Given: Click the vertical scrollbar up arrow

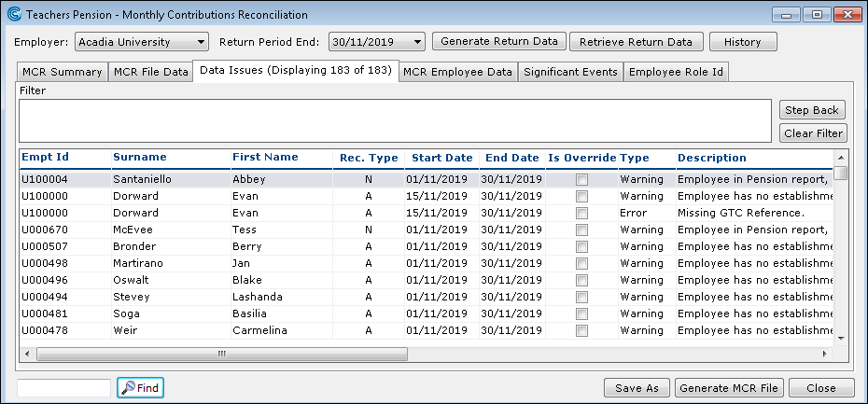Looking at the screenshot, I should point(840,157).
